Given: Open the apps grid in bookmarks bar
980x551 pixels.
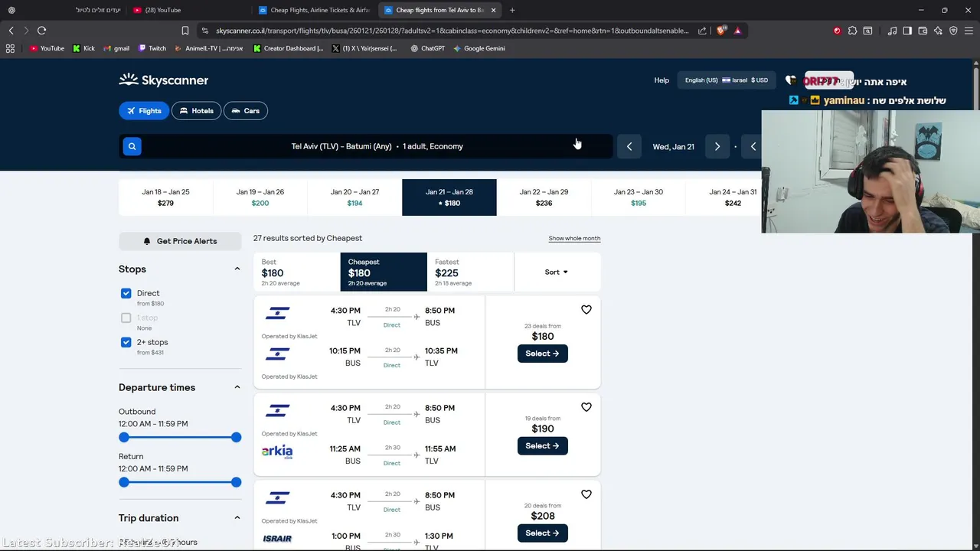Looking at the screenshot, I should [10, 48].
